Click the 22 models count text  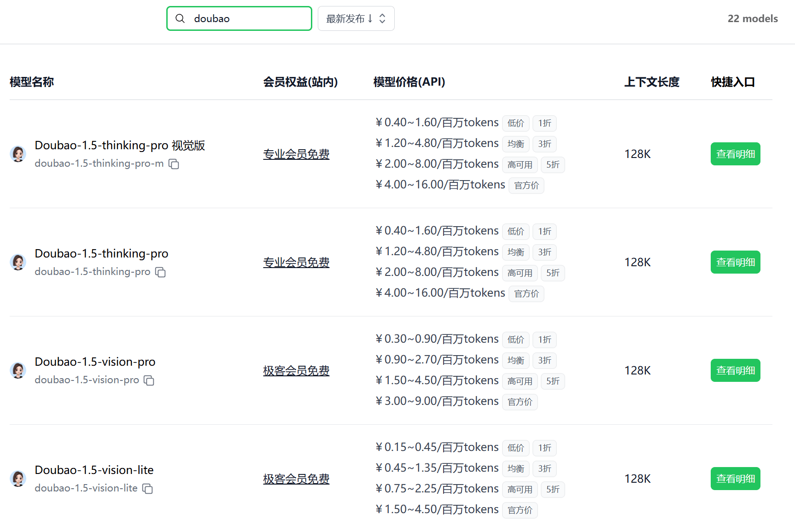point(753,18)
